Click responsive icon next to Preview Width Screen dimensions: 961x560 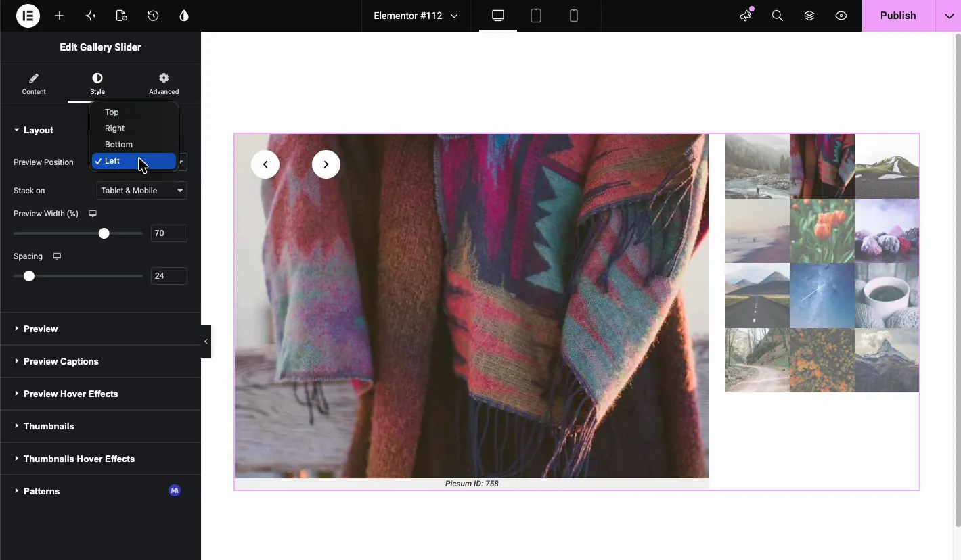[93, 214]
